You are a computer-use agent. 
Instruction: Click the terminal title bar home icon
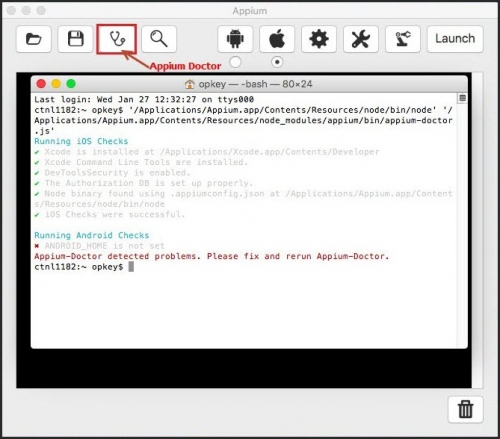[190, 84]
